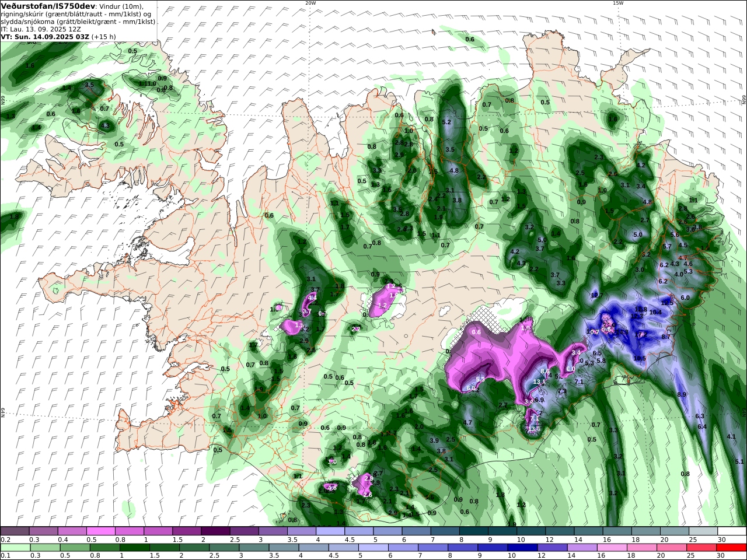This screenshot has width=747, height=560.
Task: Select the purple 12–14 swatch in bottom legend row
Action: point(552,548)
